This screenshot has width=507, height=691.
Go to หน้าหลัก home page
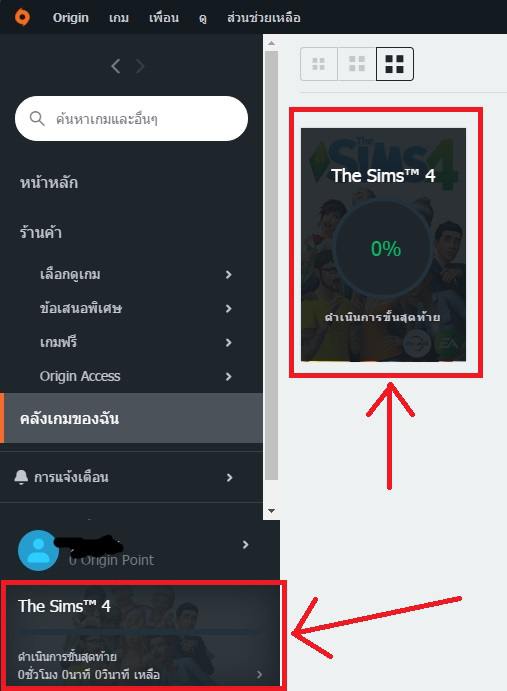pyautogui.click(x=49, y=182)
